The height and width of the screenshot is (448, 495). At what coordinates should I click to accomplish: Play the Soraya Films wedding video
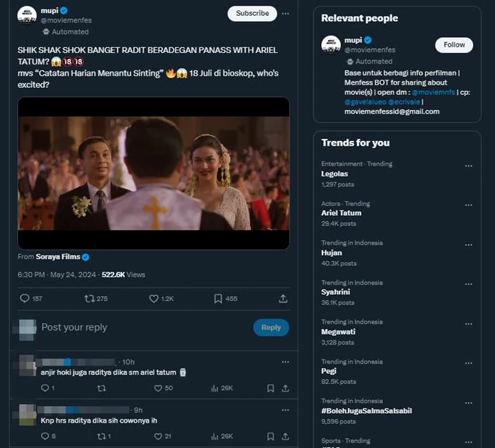click(153, 173)
